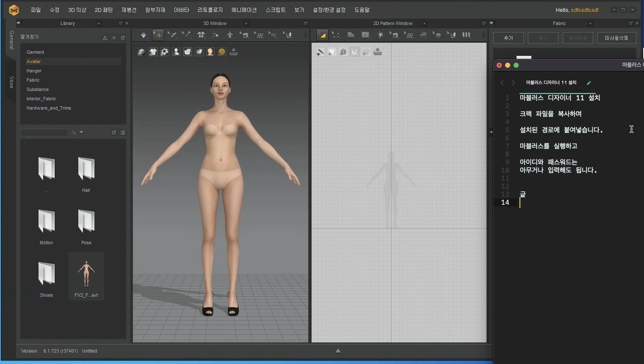Toggle skin-tone avatar head display icon
This screenshot has height=364, width=644.
(x=210, y=52)
